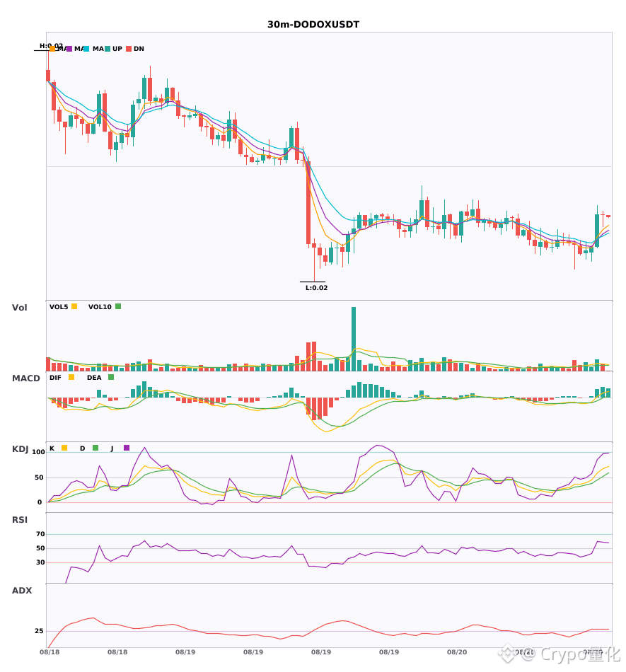Screen dimensions: 626x672
Task: Click the MACD panel label
Action: [25, 378]
